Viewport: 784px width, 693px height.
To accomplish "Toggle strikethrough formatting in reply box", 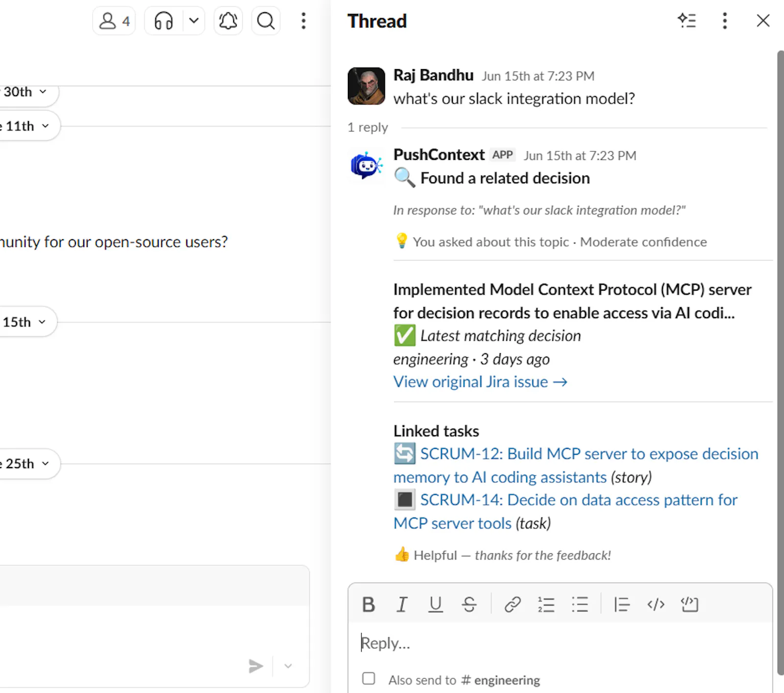I will [x=469, y=605].
